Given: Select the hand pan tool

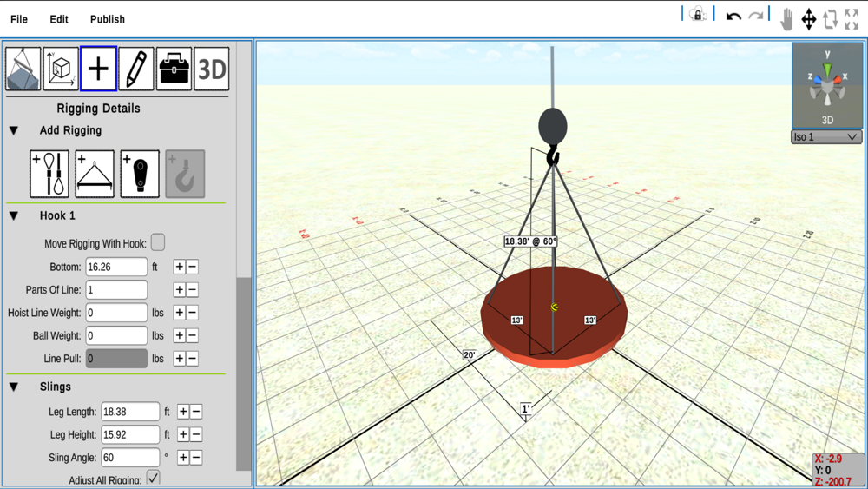Looking at the screenshot, I should tap(786, 19).
